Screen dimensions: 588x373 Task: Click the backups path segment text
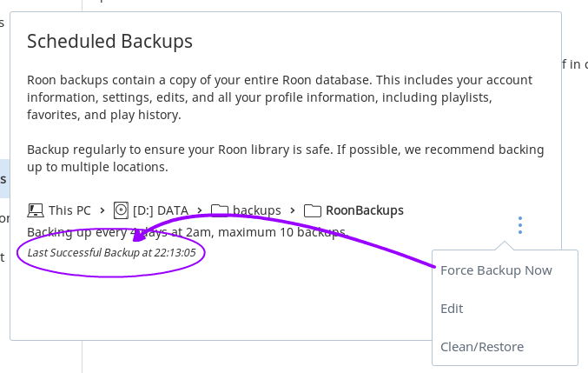point(257,210)
